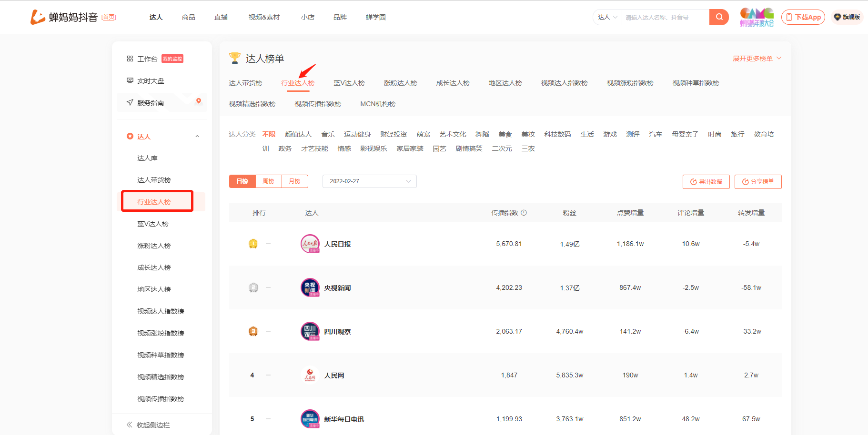Click the 达人 section circle icon

point(130,137)
